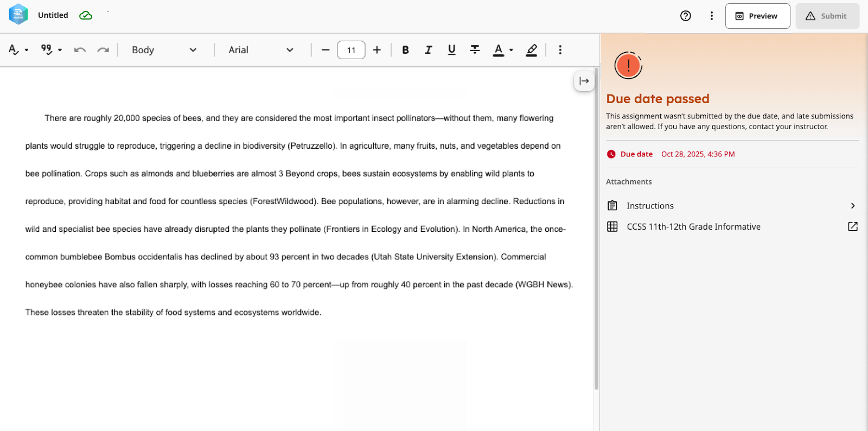
Task: Click the red clock due date icon
Action: pos(611,154)
